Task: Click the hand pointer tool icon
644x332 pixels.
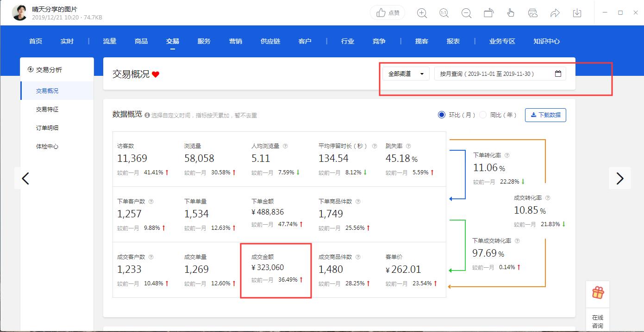Action: (511, 13)
